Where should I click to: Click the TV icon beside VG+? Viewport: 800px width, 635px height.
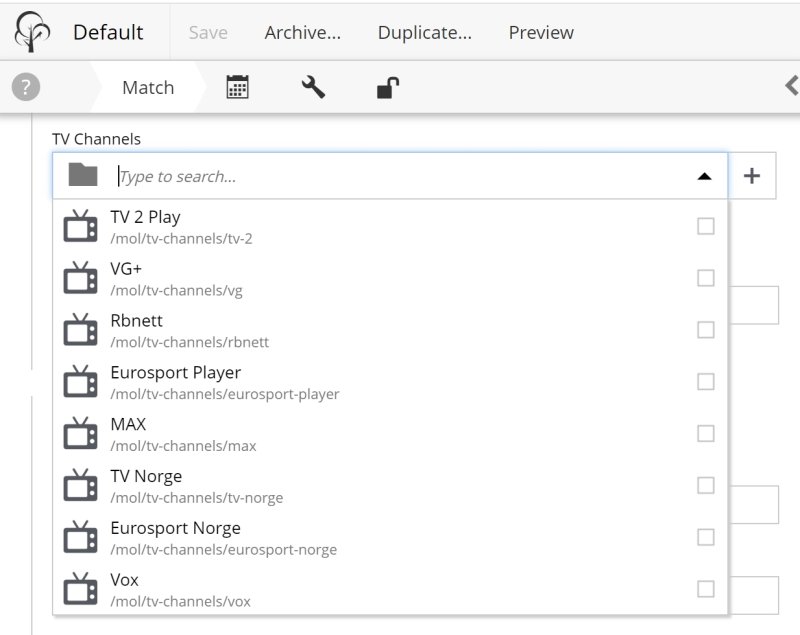pyautogui.click(x=80, y=278)
